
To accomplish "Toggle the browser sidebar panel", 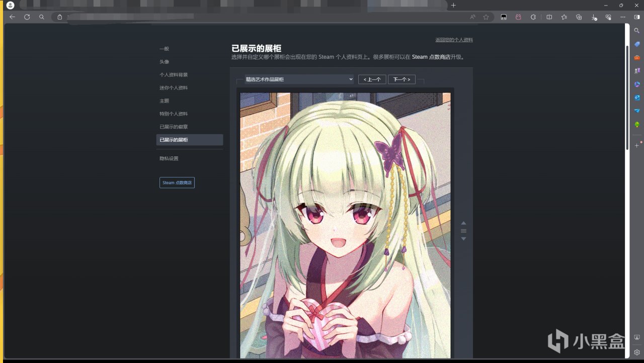I will (x=637, y=17).
